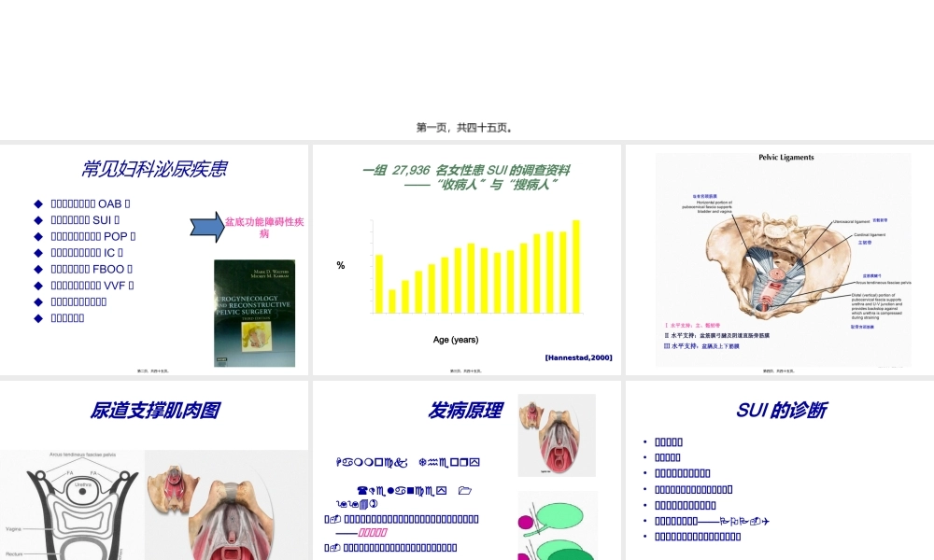Click the tallest yellow bar in the chart
The image size is (934, 560).
pyautogui.click(x=576, y=266)
